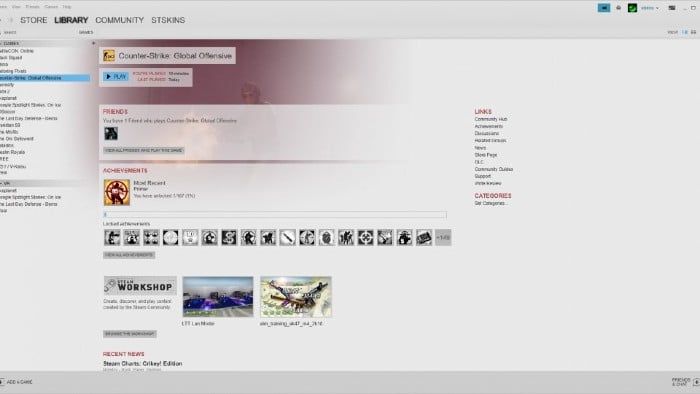Viewport: 700px width, 394px height.
Task: Click View All Achievements button
Action: click(x=129, y=255)
